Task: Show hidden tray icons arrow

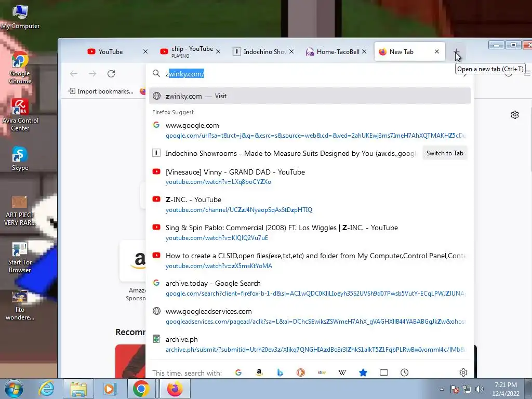Action: click(442, 389)
